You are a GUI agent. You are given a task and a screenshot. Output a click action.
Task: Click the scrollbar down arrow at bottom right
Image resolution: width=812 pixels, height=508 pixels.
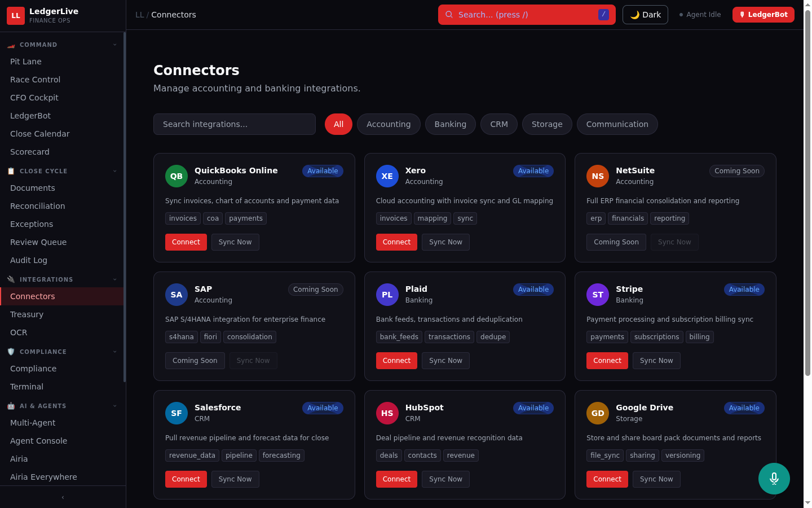click(x=807, y=502)
